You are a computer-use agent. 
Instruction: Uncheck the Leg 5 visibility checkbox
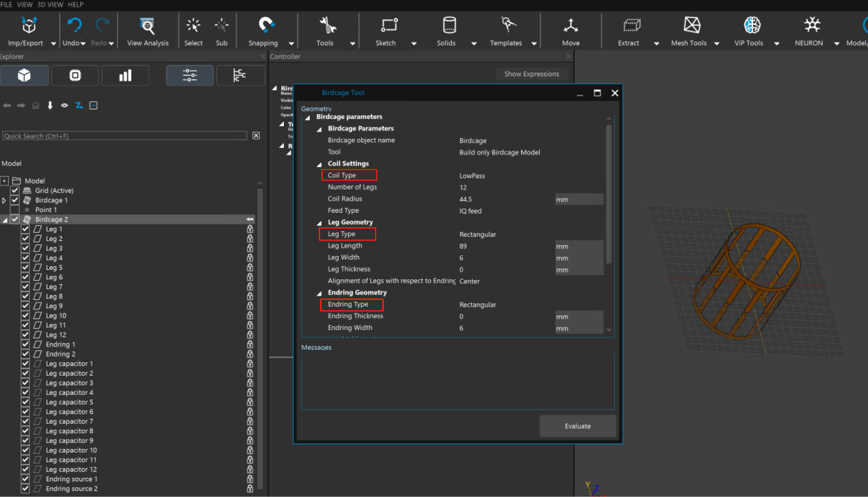click(x=25, y=268)
